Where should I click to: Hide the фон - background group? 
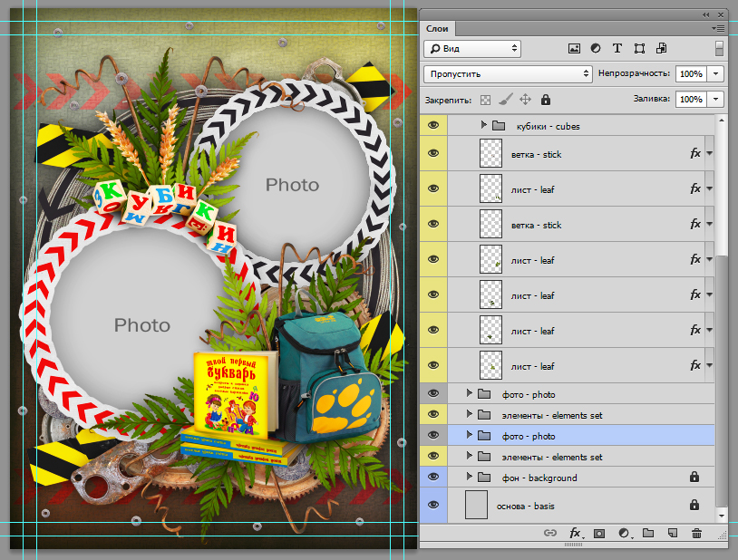[x=433, y=478]
